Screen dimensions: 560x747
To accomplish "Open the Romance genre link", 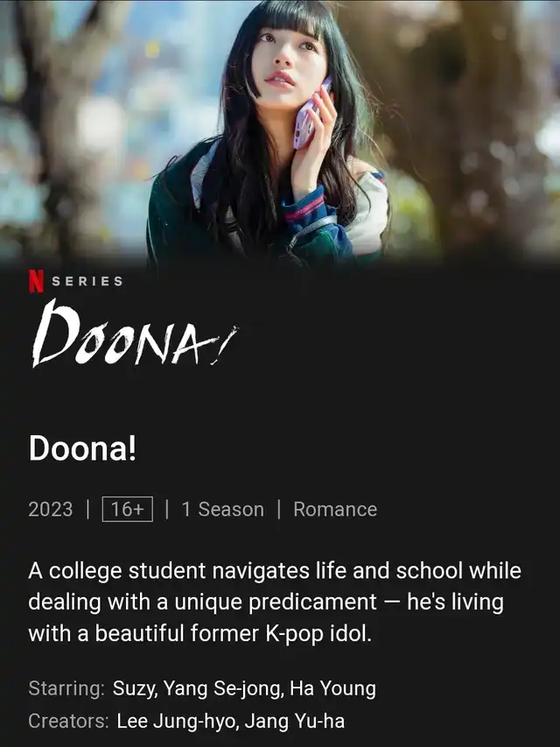I will [335, 510].
